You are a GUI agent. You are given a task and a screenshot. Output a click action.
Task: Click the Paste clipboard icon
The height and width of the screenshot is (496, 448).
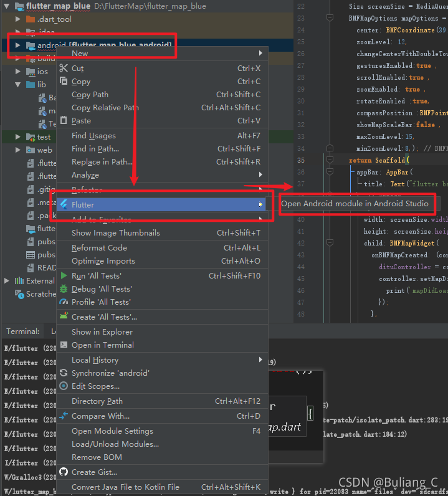pyautogui.click(x=64, y=120)
